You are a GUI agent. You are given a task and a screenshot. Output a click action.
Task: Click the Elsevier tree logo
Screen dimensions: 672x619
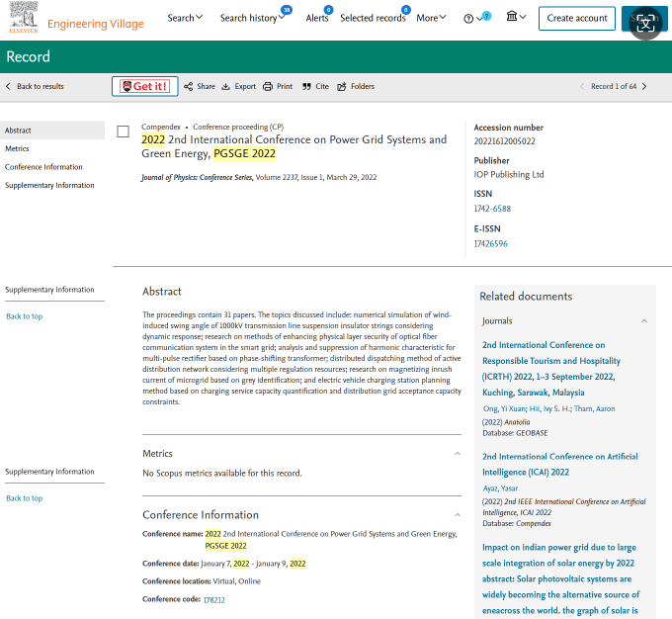coord(24,17)
